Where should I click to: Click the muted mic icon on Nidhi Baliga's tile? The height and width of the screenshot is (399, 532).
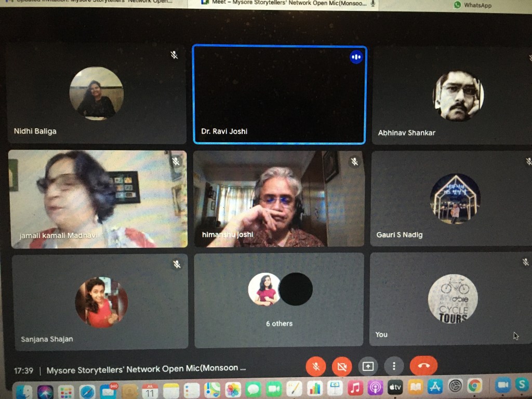[175, 55]
